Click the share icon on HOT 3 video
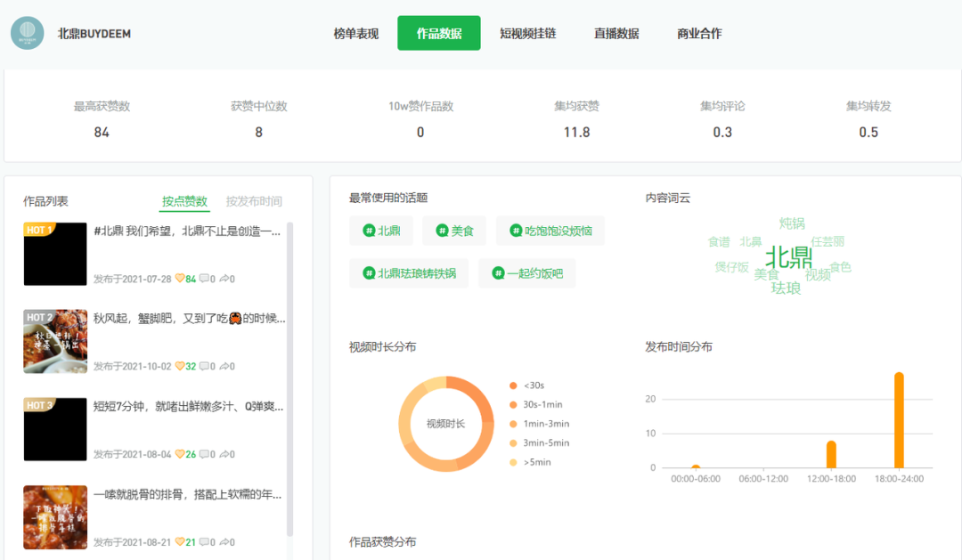Screen dimensions: 962x560 coord(224,454)
